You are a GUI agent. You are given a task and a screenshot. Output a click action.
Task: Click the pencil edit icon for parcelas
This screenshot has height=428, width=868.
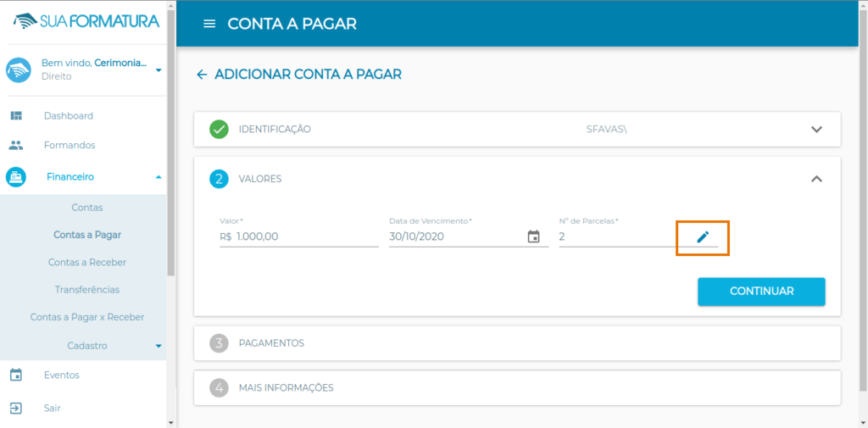[x=702, y=237]
